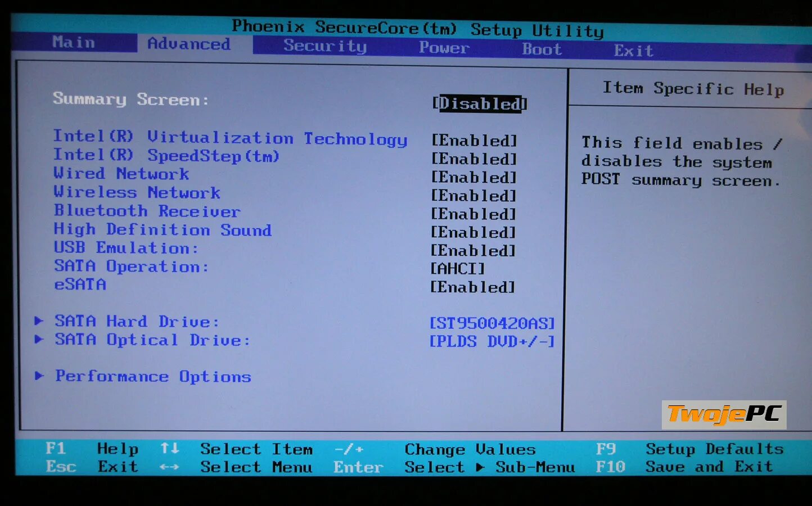Toggle USB Emulation Enabled value
Image resolution: width=812 pixels, height=506 pixels.
(x=473, y=251)
